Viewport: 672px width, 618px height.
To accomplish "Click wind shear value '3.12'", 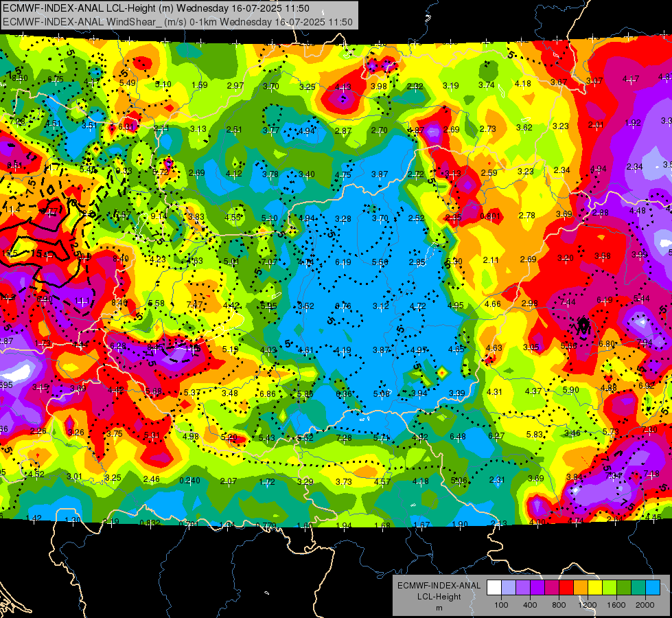I will (380, 306).
